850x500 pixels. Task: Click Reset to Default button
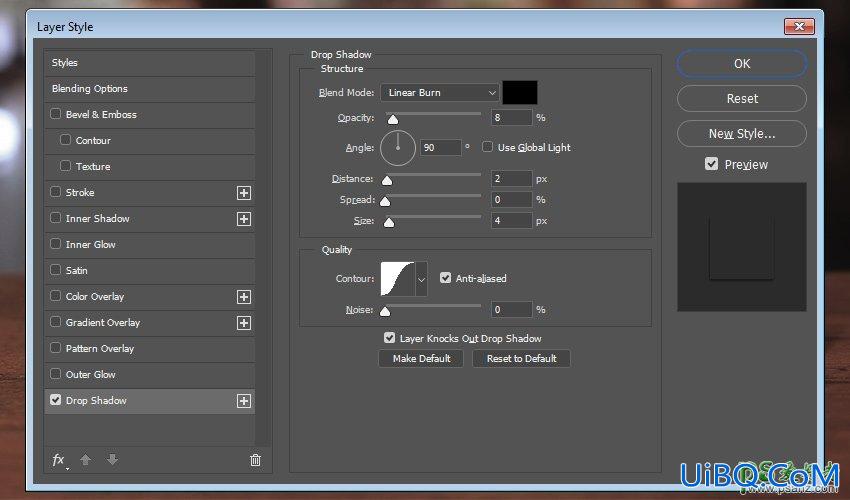point(521,358)
